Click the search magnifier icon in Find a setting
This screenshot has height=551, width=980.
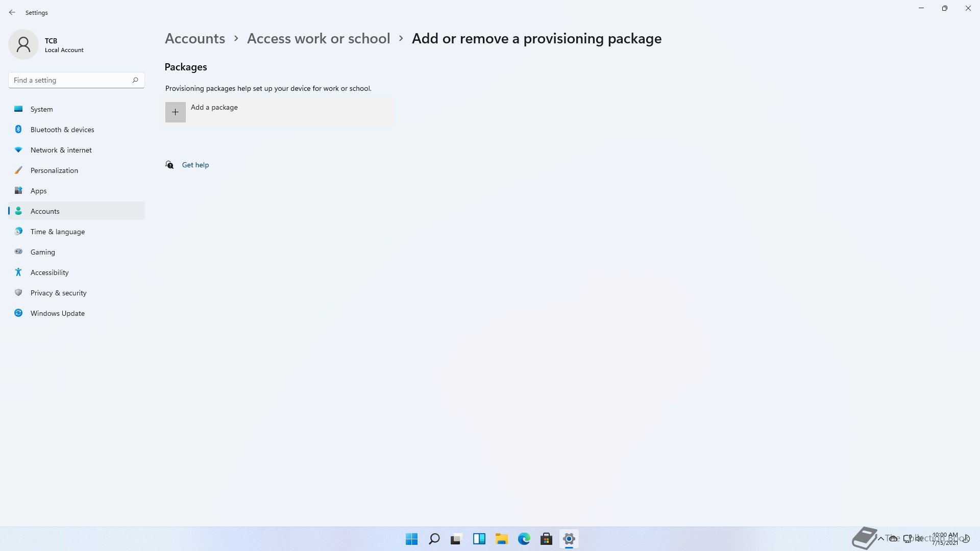[135, 80]
